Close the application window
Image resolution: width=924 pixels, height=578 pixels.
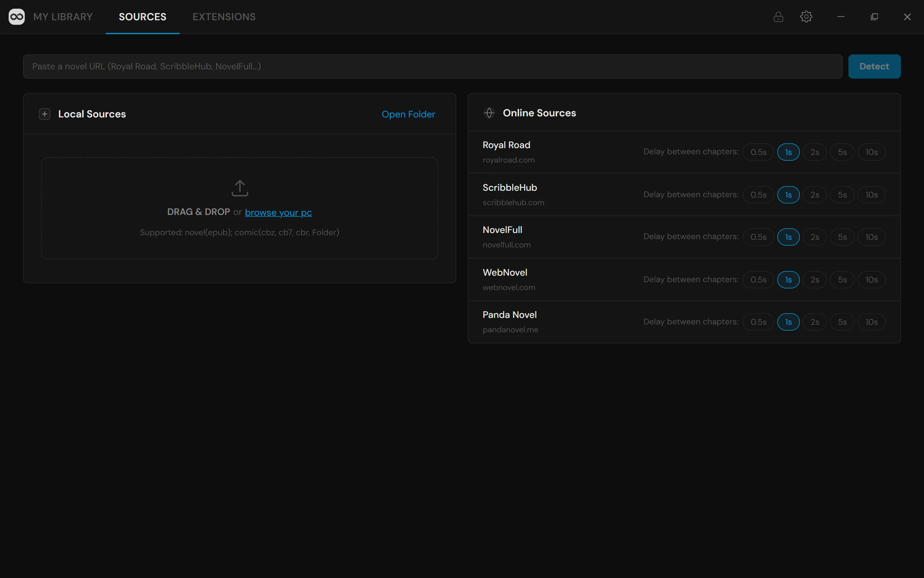click(x=907, y=17)
